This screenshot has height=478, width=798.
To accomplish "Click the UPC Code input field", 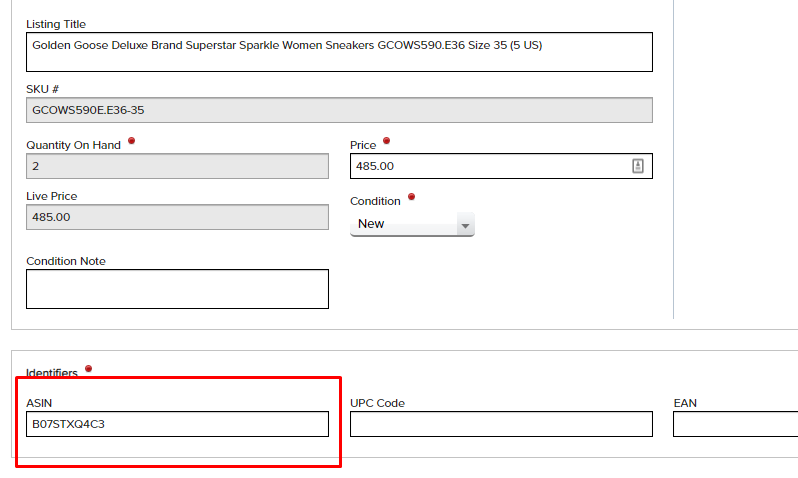I will [501, 424].
